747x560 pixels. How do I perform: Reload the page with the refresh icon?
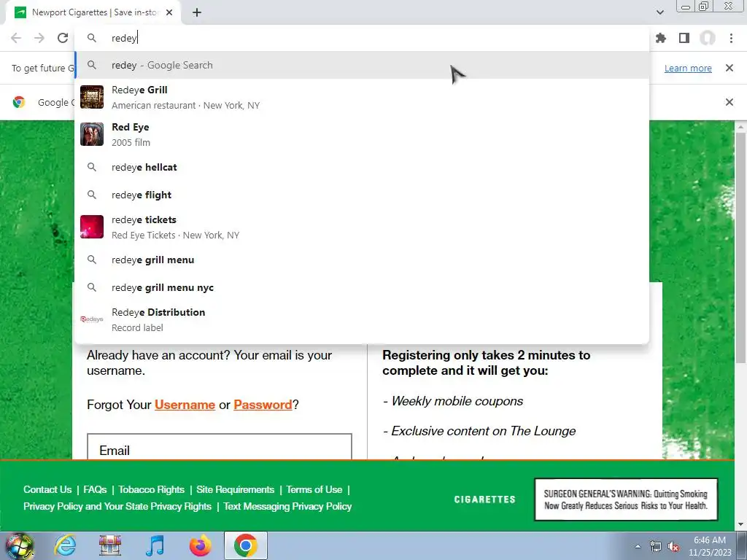(63, 38)
